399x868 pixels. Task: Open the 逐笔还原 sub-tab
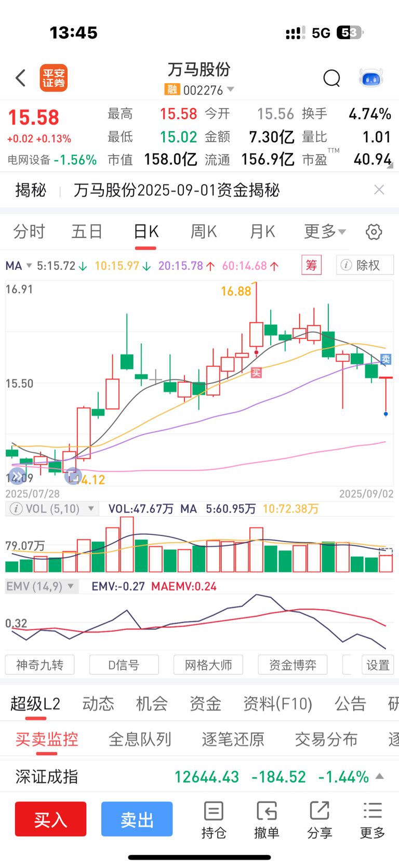tap(233, 739)
